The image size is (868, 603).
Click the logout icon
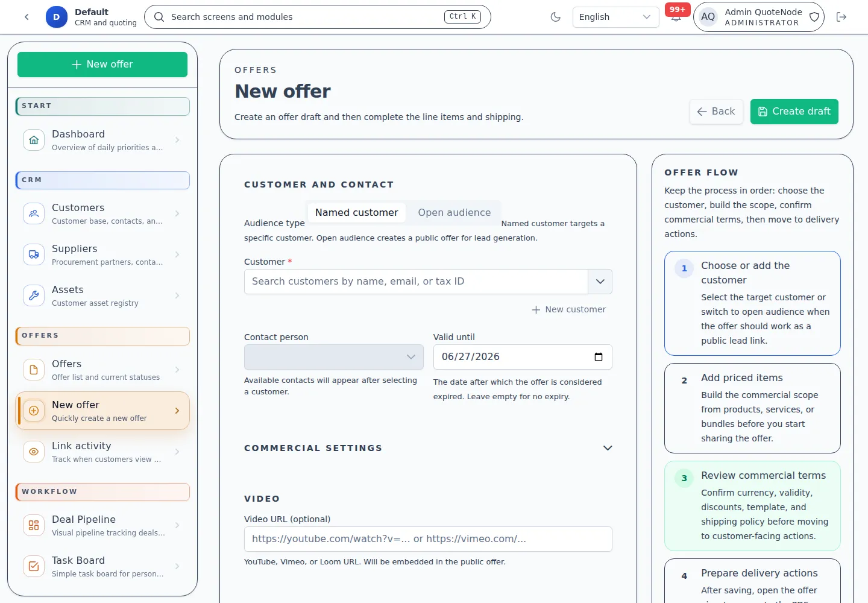click(841, 17)
